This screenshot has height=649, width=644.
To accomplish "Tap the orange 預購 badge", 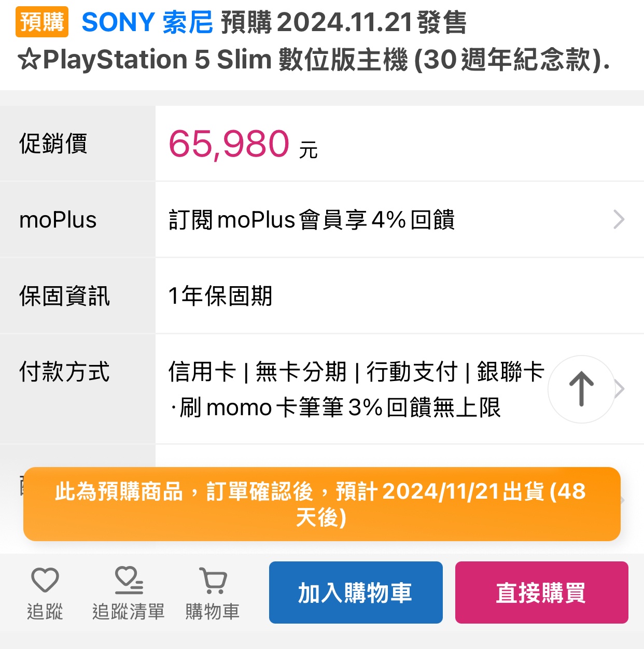I will point(42,22).
